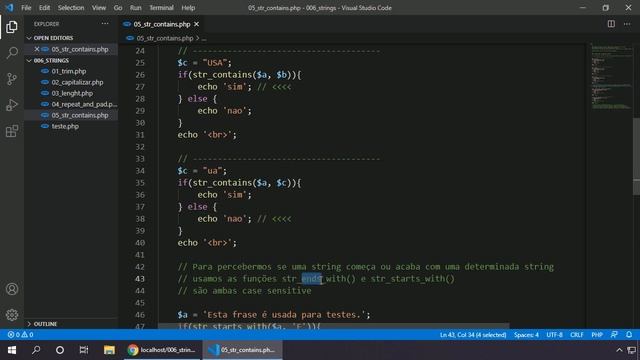Open the Action Center notification icon
This screenshot has width=640, height=360.
[x=631, y=350]
